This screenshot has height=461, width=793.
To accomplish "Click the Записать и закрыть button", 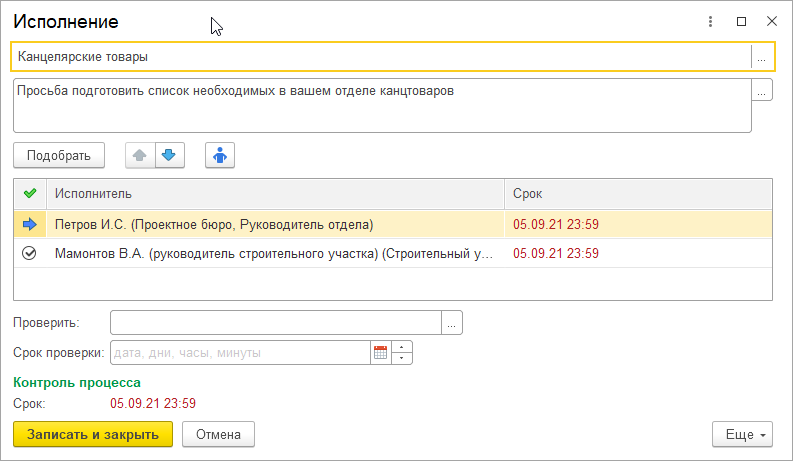I will pos(93,434).
